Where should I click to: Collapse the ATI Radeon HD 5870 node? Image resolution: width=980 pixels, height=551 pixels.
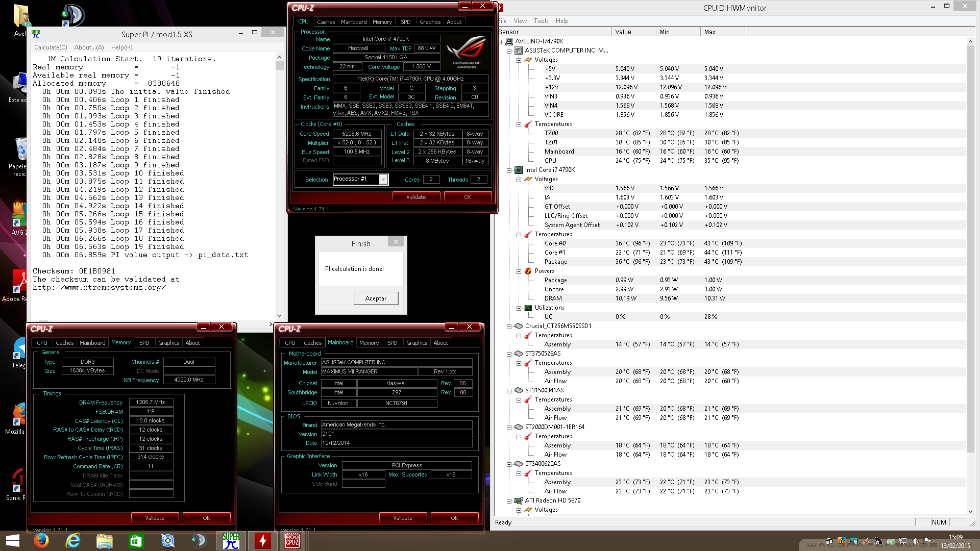point(509,500)
